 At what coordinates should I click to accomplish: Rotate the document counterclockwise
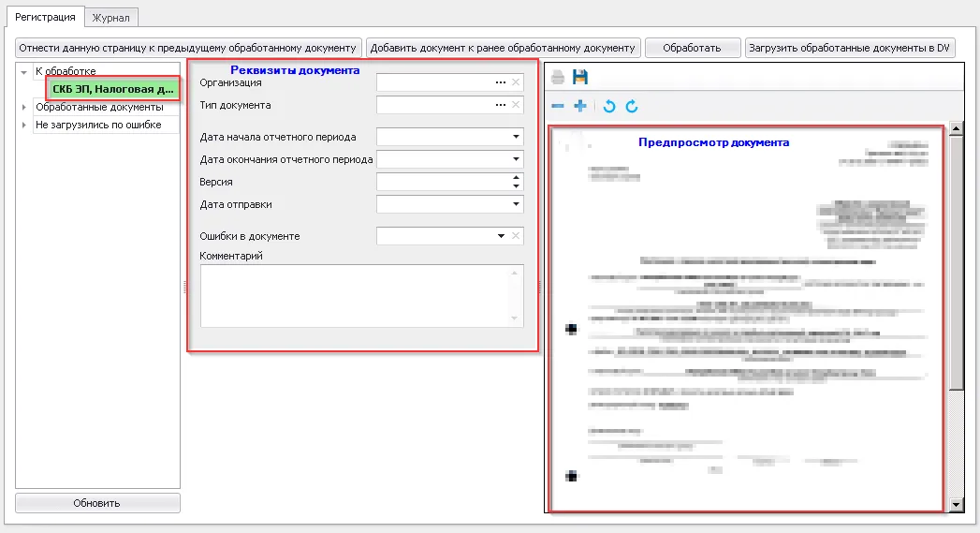coord(609,107)
